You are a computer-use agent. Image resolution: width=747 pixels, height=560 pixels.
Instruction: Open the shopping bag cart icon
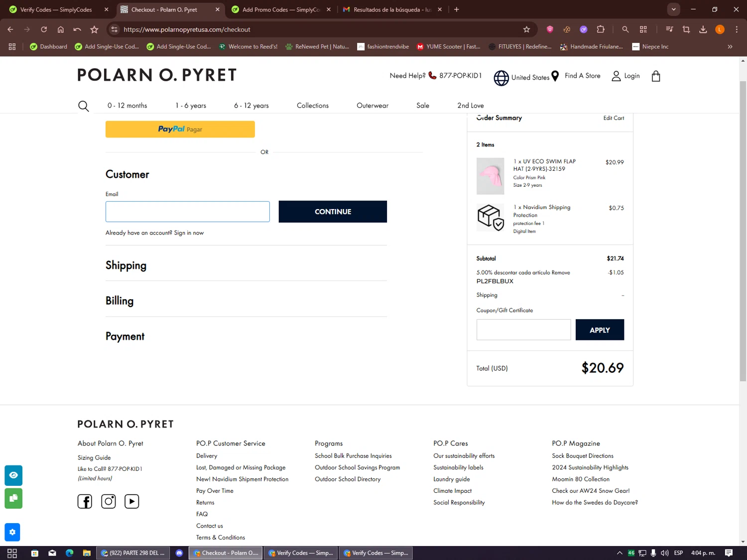(656, 76)
